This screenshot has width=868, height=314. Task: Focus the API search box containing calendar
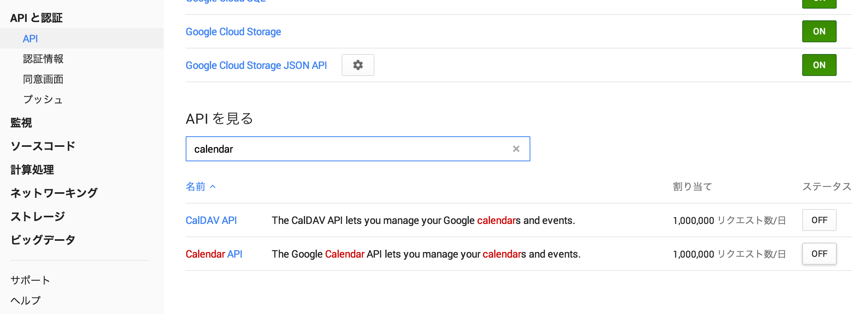(x=358, y=149)
